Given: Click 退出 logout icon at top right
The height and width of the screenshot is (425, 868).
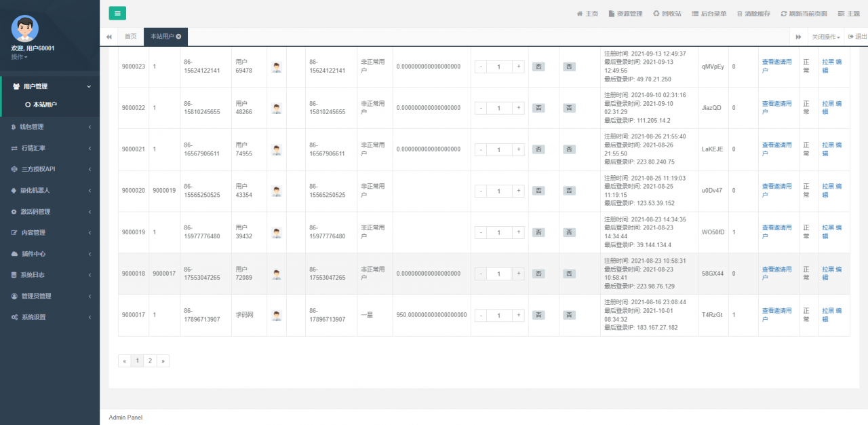Looking at the screenshot, I should coord(850,37).
